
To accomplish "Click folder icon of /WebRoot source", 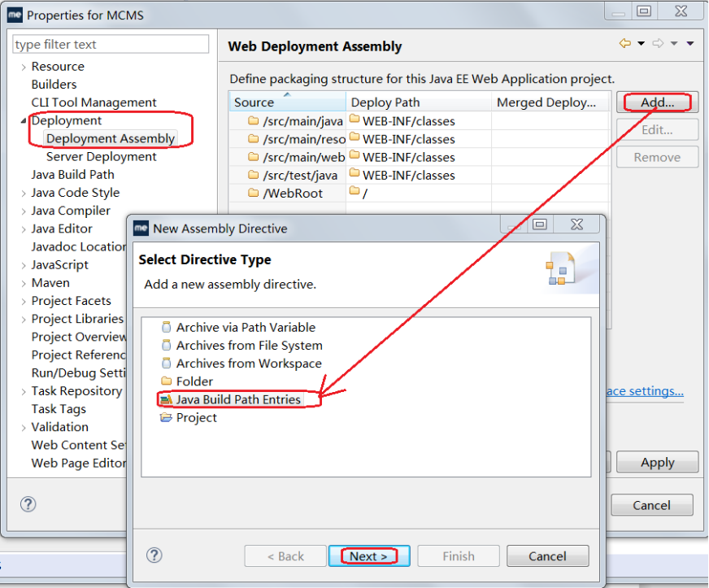I will click(x=253, y=193).
